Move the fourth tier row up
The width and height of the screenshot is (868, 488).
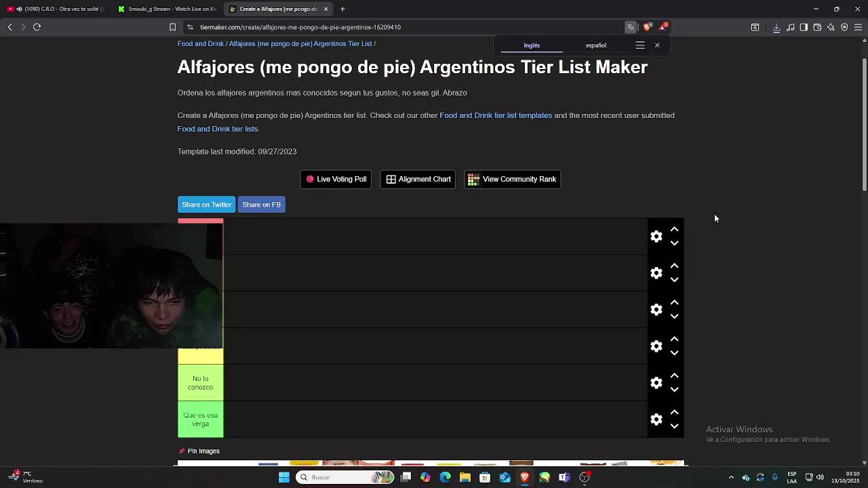click(x=674, y=340)
